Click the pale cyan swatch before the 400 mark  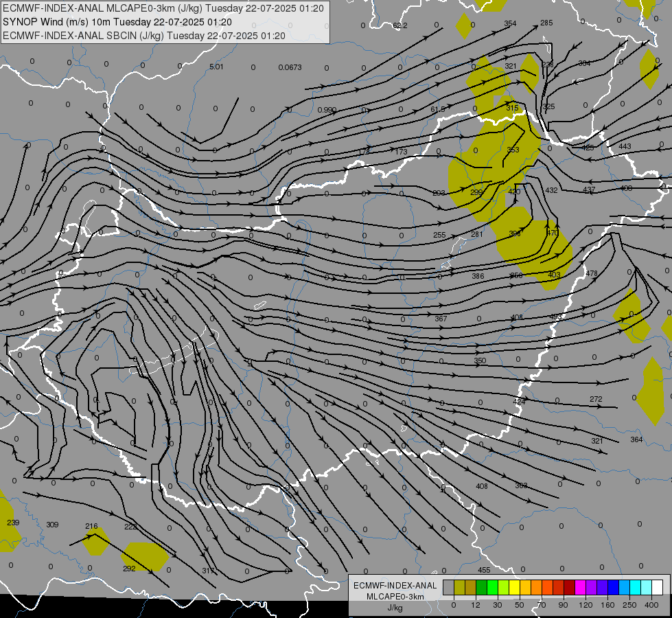coord(647,587)
